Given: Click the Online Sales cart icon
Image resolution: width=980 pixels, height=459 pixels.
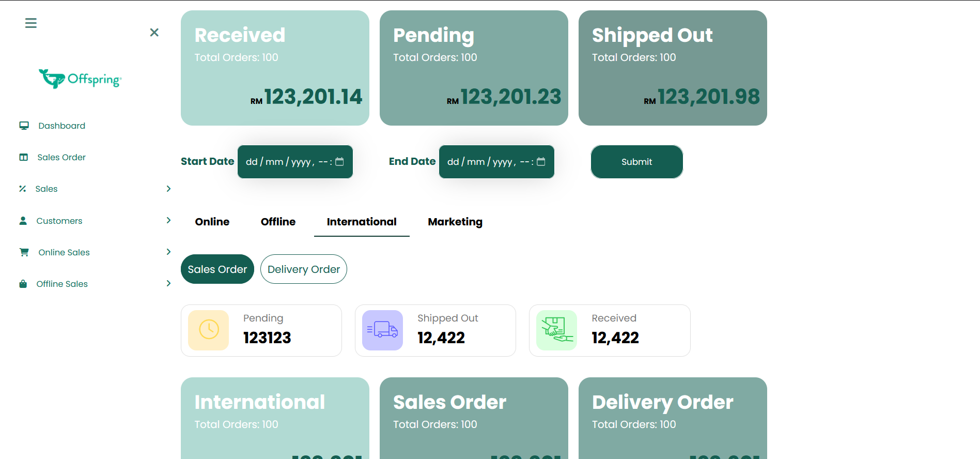Looking at the screenshot, I should [x=24, y=252].
